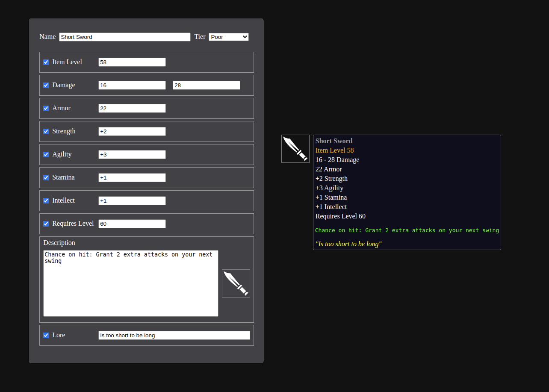This screenshot has height=392, width=549.
Task: Focus the Item Level field showing 58
Action: (x=132, y=62)
